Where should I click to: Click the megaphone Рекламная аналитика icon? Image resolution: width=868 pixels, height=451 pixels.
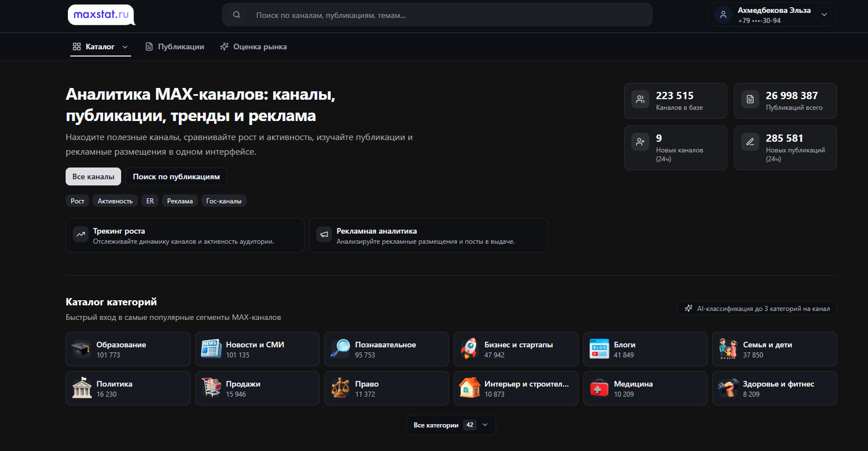(324, 235)
